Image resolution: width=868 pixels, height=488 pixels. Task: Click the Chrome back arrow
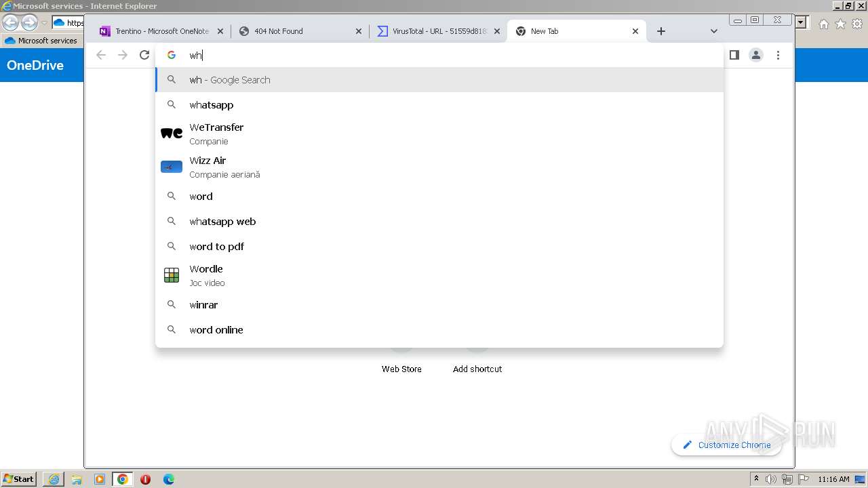click(101, 55)
